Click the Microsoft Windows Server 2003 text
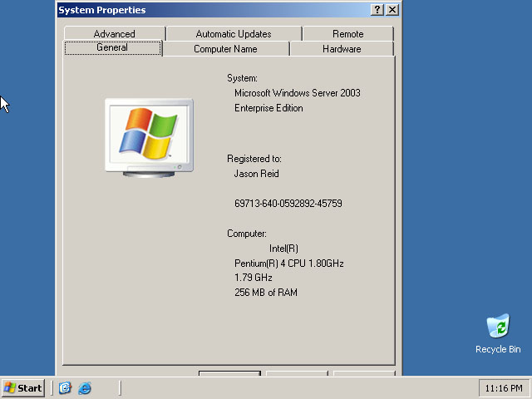The image size is (532, 399). pyautogui.click(x=298, y=93)
